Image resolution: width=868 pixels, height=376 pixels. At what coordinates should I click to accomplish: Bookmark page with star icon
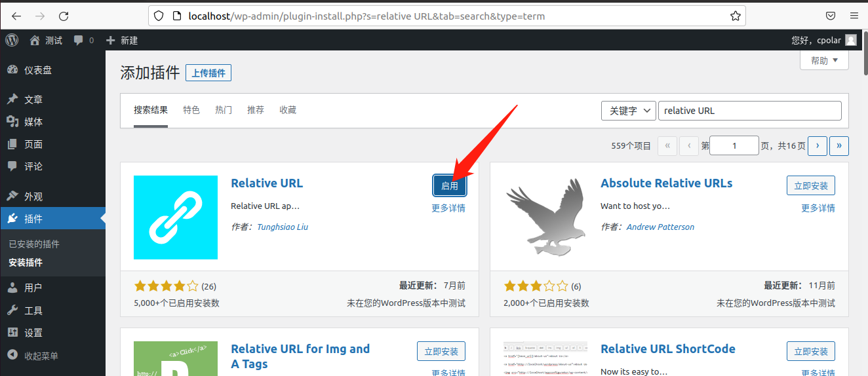736,16
